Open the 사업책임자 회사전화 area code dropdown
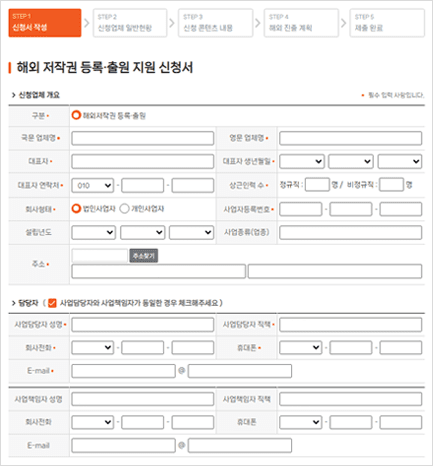 tap(93, 422)
